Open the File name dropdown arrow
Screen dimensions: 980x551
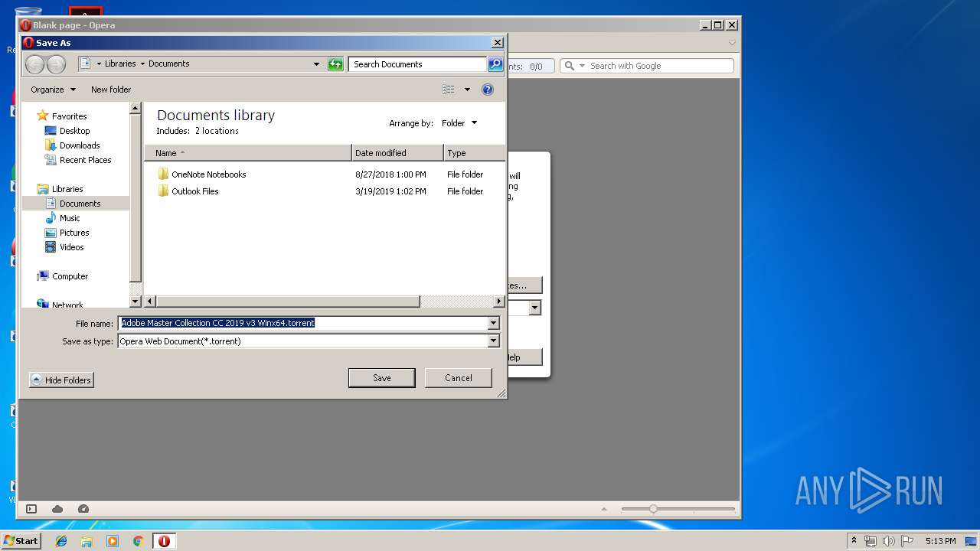tap(493, 324)
